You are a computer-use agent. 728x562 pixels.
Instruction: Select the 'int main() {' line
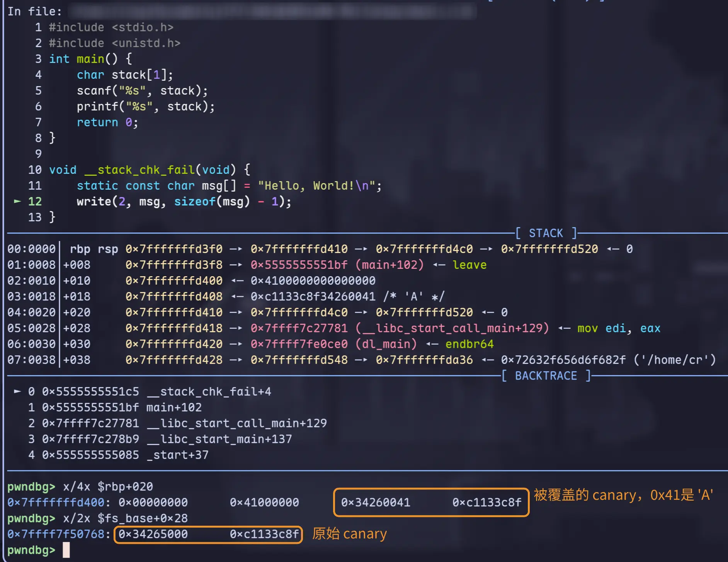[x=91, y=59]
